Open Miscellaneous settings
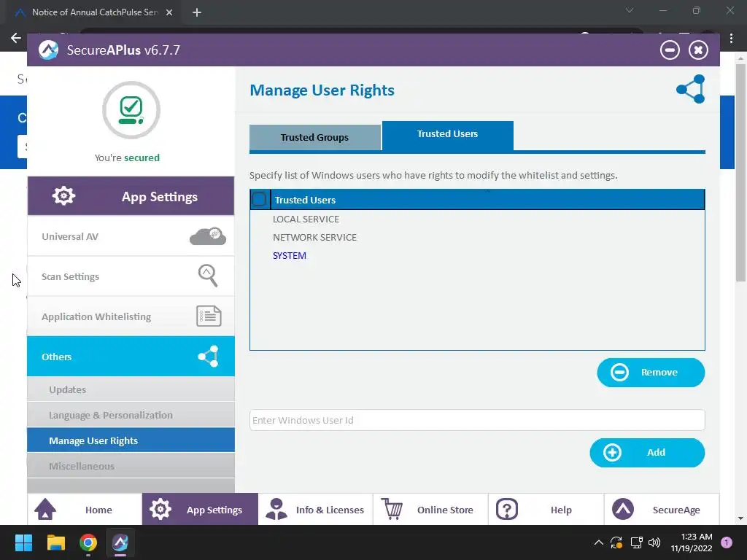Screen dimensions: 747x560 [131, 466]
